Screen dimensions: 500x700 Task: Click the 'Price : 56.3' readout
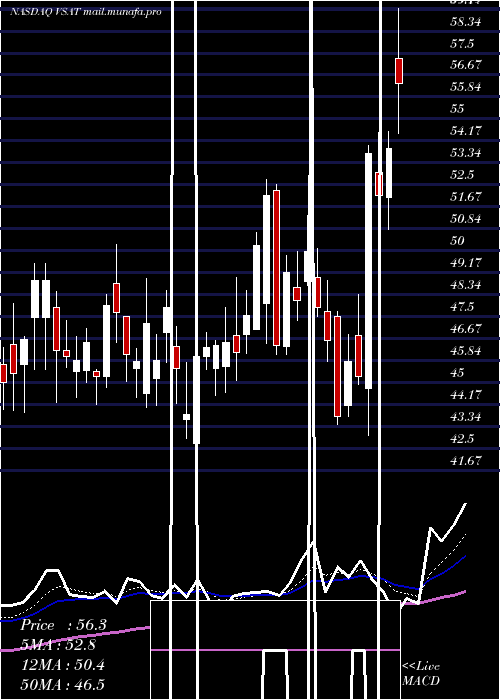(x=63, y=625)
